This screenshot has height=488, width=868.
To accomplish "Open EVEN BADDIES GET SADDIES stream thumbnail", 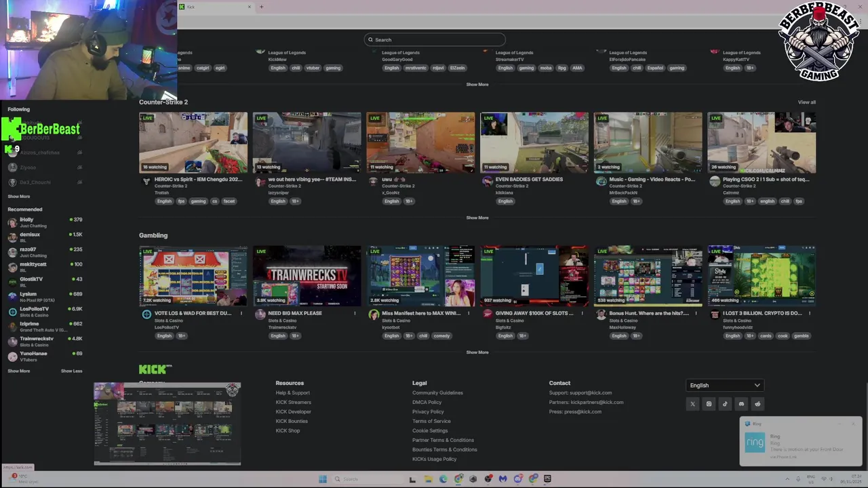I will tap(534, 143).
